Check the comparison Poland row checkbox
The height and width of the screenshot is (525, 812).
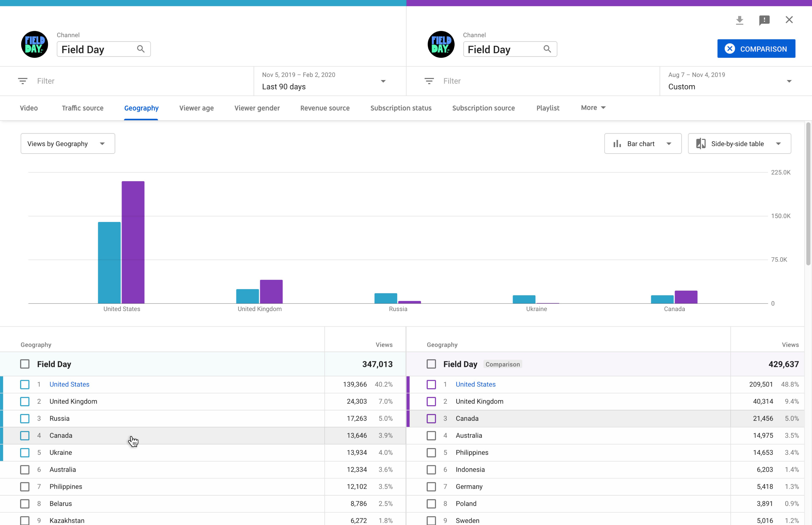[431, 504]
